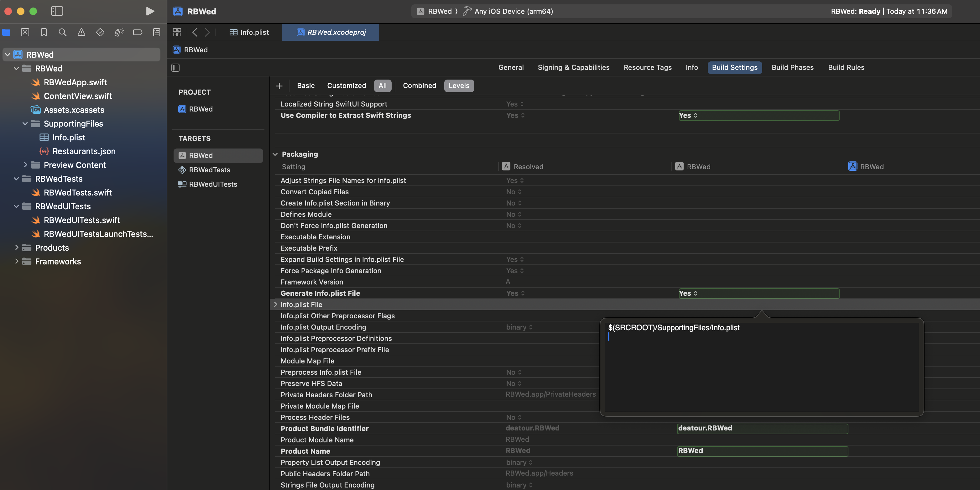The width and height of the screenshot is (980, 490).
Task: Click in the Info.plist path editor popup
Action: coord(762,367)
